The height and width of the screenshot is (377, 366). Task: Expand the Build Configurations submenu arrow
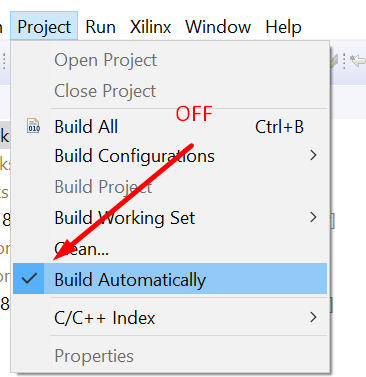point(313,155)
